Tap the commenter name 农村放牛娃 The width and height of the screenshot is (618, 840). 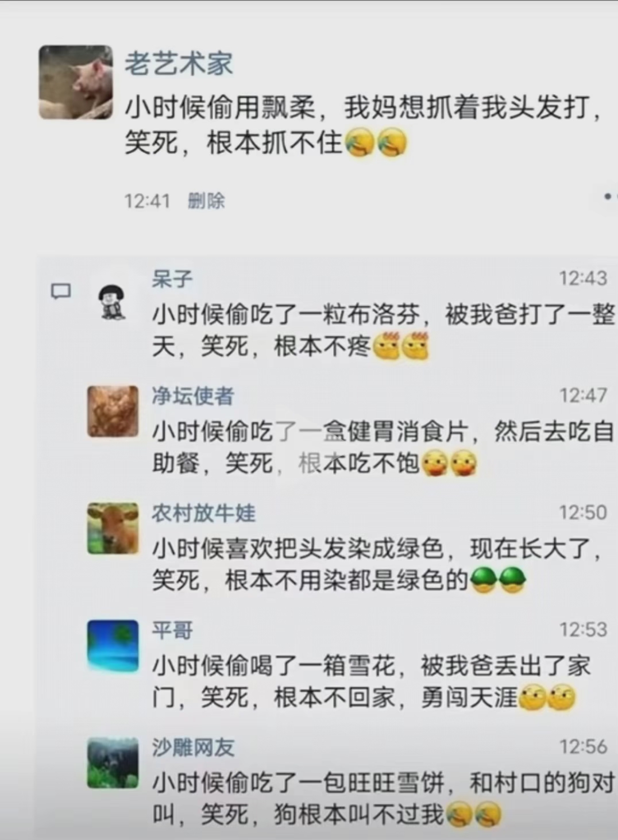203,513
